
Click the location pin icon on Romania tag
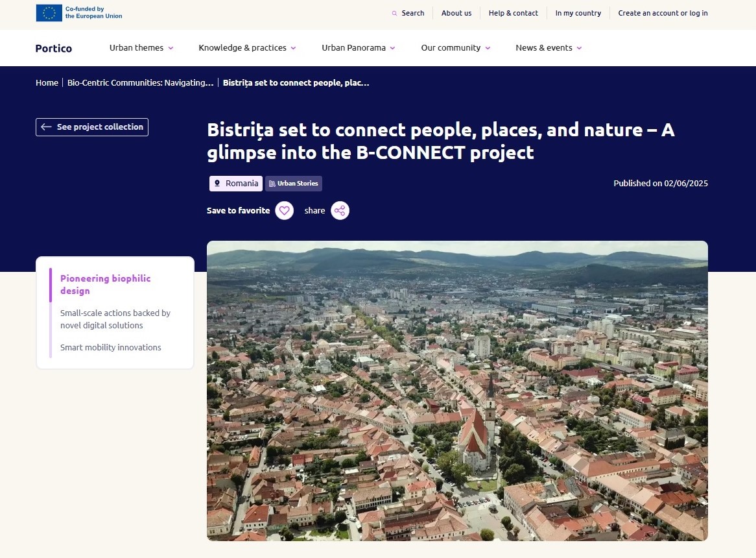(217, 184)
